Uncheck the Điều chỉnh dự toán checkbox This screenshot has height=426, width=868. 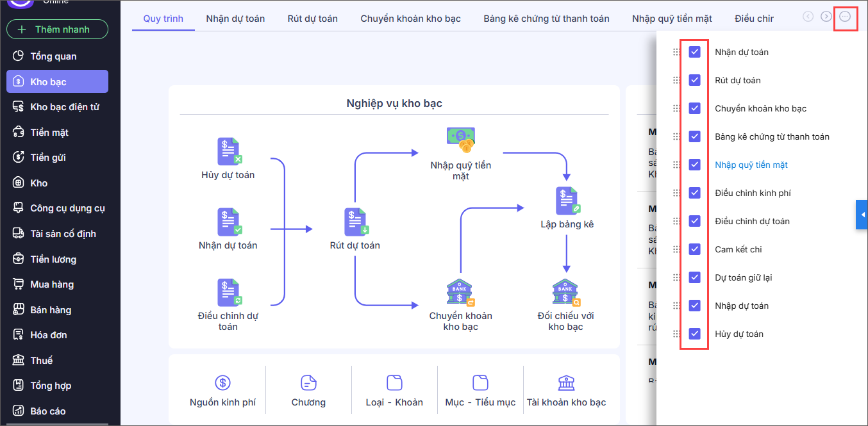[694, 221]
